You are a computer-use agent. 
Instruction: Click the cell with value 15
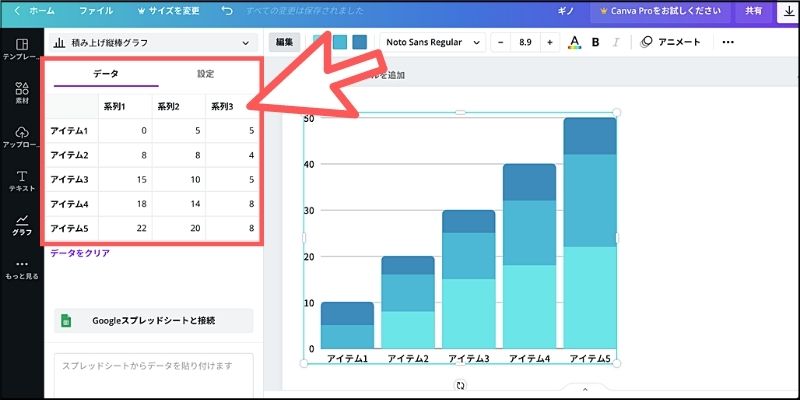pyautogui.click(x=125, y=180)
